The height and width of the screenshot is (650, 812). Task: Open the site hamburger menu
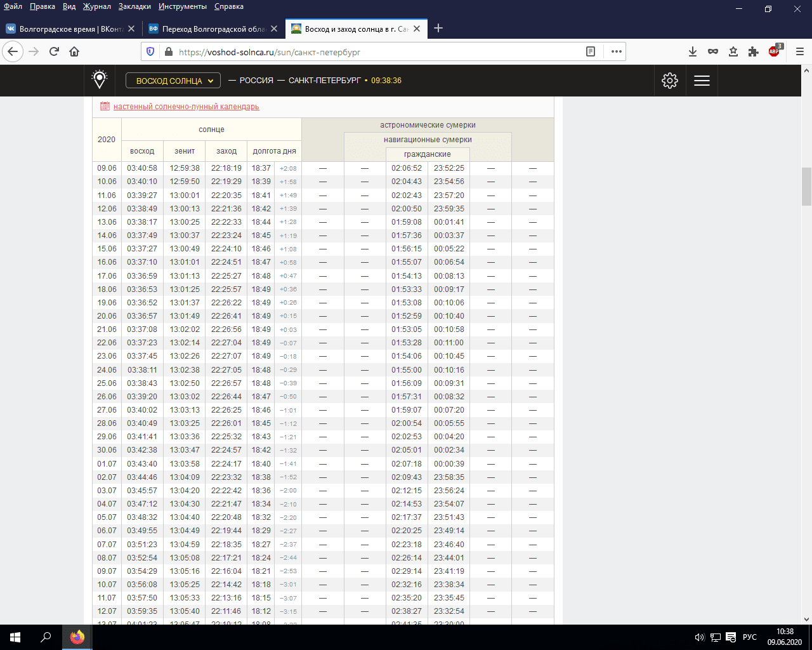[702, 81]
